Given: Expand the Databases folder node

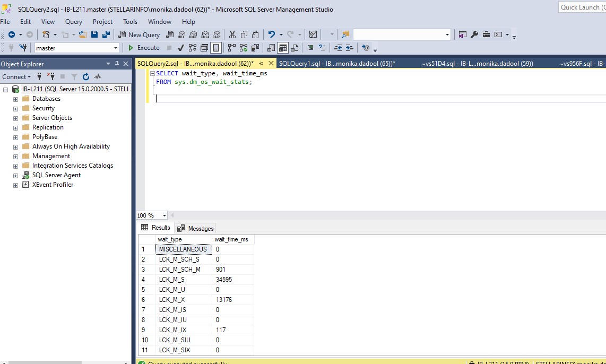Looking at the screenshot, I should point(15,99).
